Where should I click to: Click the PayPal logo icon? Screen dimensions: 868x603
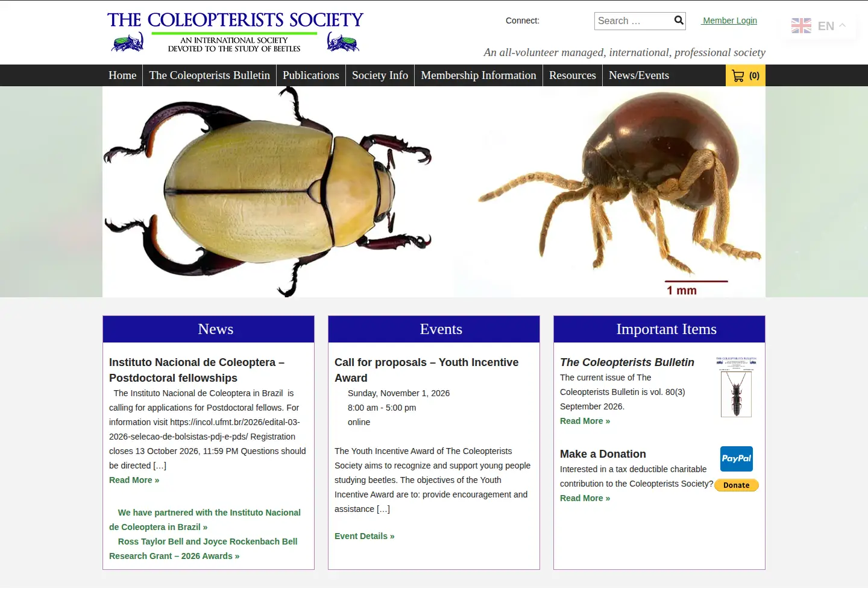[737, 459]
